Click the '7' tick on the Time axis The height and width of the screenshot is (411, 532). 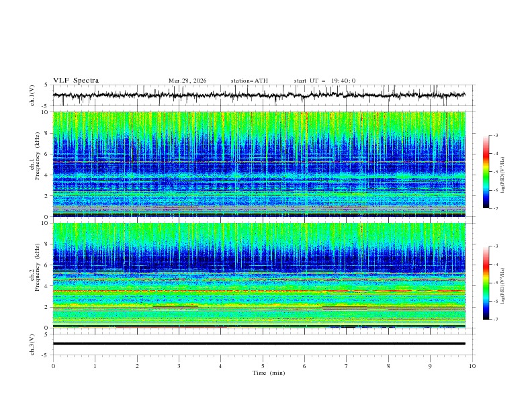pyautogui.click(x=346, y=366)
